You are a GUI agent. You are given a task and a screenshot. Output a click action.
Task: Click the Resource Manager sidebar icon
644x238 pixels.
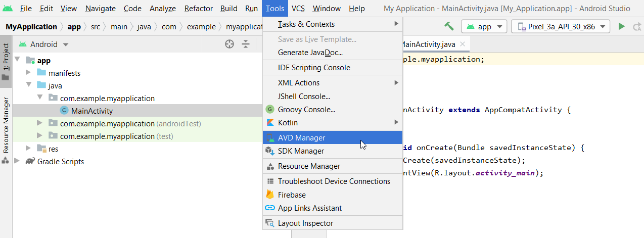(6, 161)
